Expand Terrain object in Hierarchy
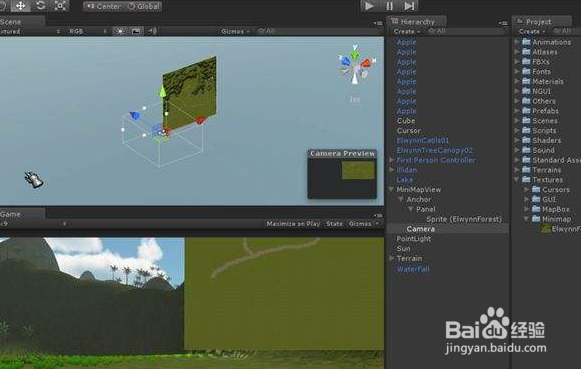581x369 pixels. (x=391, y=258)
